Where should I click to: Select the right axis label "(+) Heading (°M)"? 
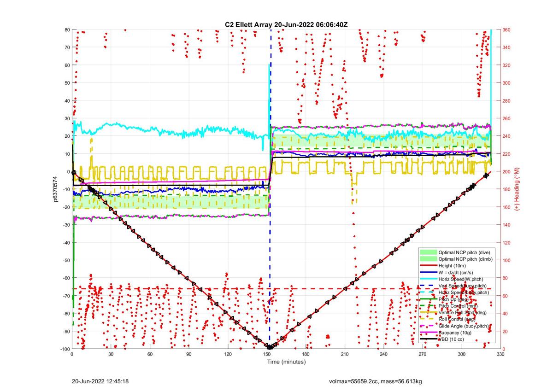click(517, 189)
